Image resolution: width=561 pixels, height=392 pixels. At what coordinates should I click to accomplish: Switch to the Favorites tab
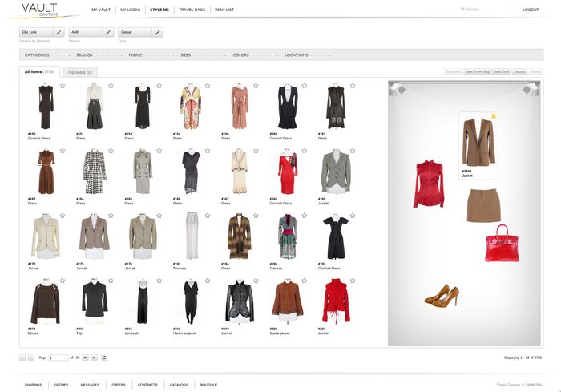tap(80, 72)
